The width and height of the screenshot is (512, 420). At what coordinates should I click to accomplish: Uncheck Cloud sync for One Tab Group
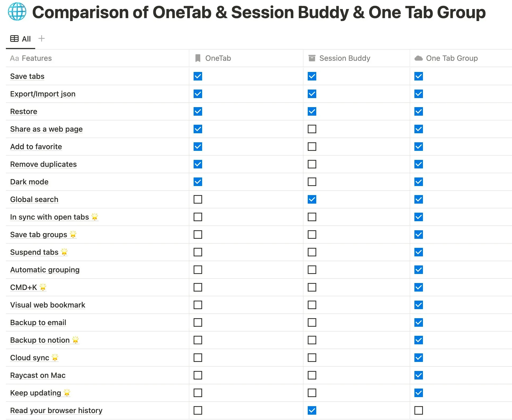418,358
